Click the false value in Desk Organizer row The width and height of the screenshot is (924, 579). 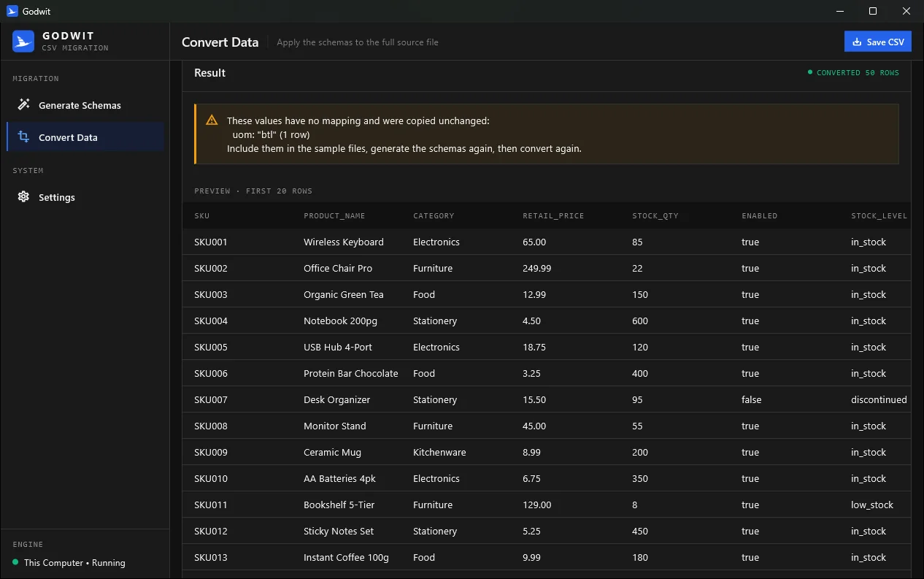(752, 399)
